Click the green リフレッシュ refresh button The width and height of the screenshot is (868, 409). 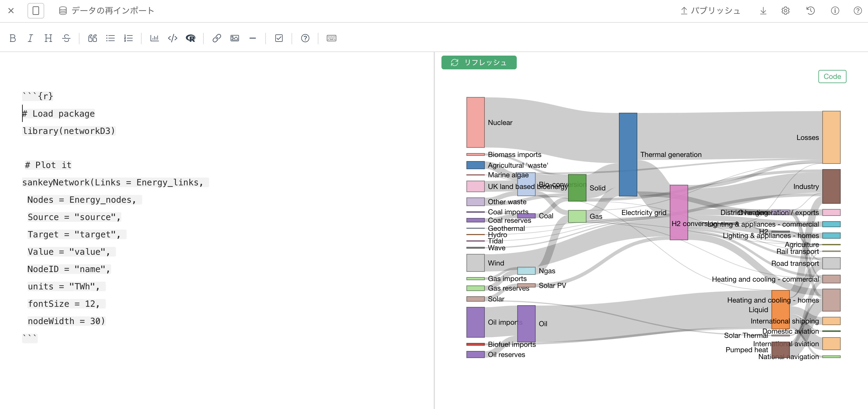click(479, 62)
